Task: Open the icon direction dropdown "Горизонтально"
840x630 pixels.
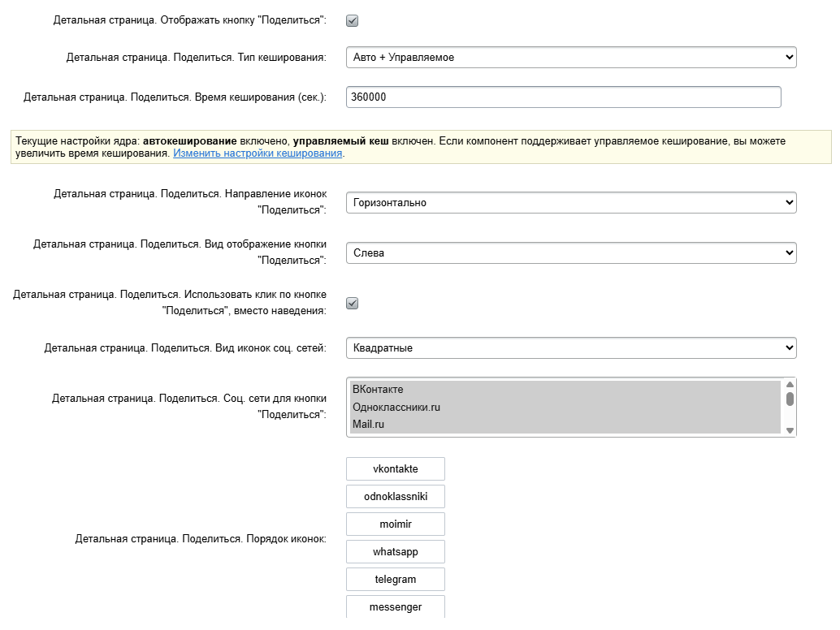Action: (570, 203)
